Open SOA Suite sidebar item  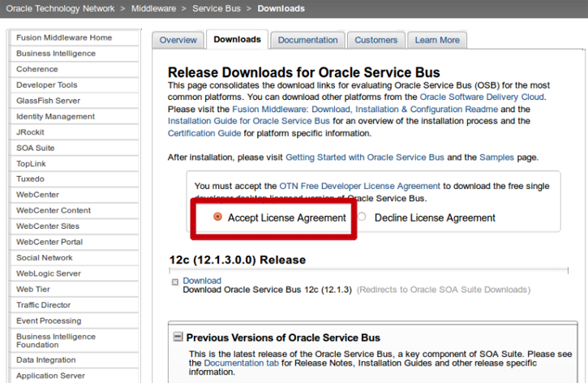(x=36, y=148)
